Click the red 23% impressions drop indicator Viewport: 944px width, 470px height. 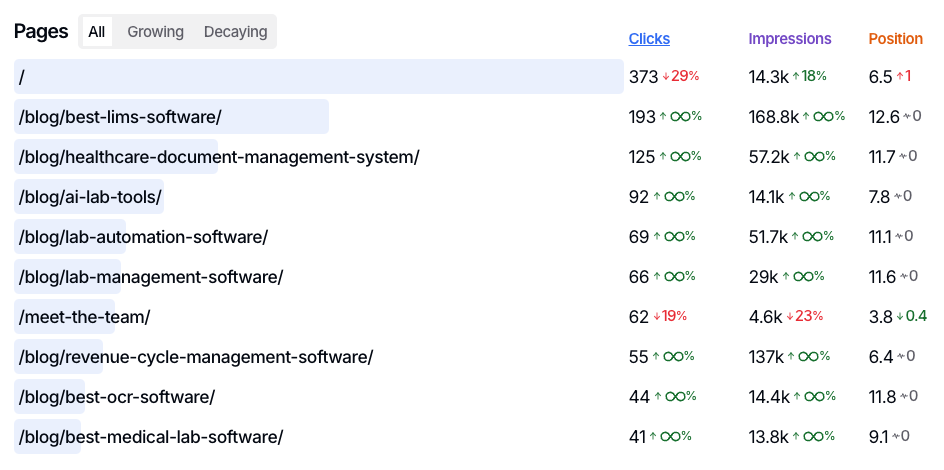[804, 316]
